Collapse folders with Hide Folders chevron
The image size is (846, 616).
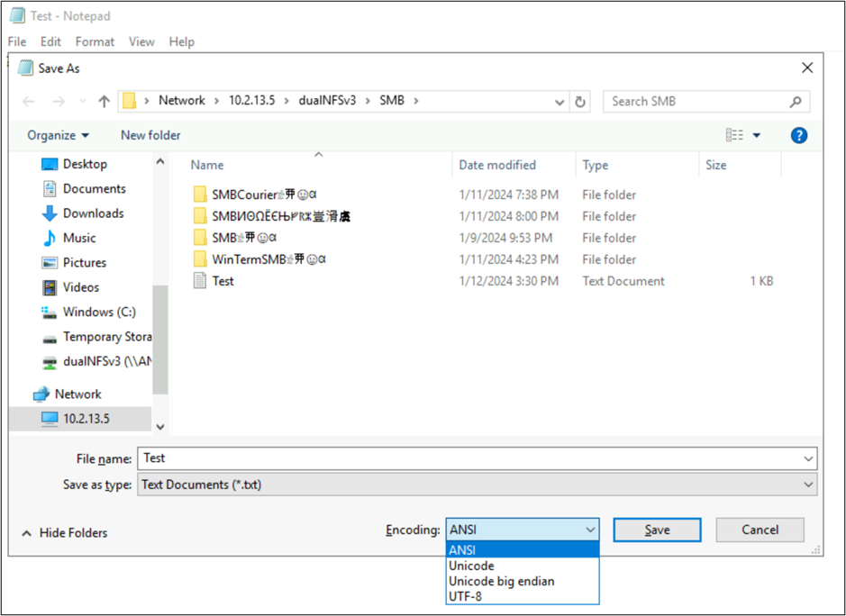click(26, 533)
